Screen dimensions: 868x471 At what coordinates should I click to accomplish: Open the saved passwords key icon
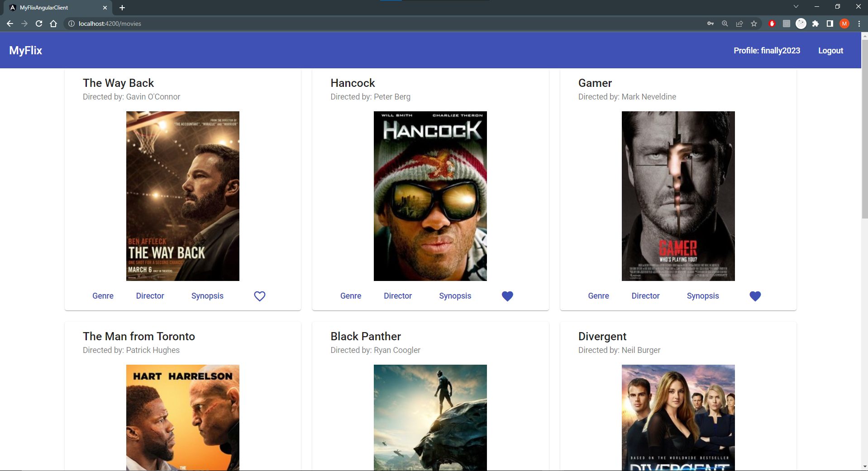pyautogui.click(x=711, y=24)
